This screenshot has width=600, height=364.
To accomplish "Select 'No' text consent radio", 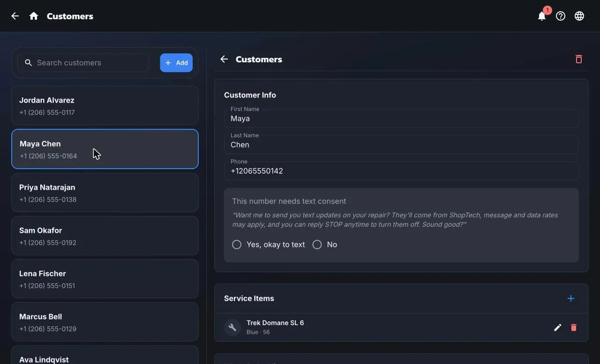I will [x=317, y=245].
